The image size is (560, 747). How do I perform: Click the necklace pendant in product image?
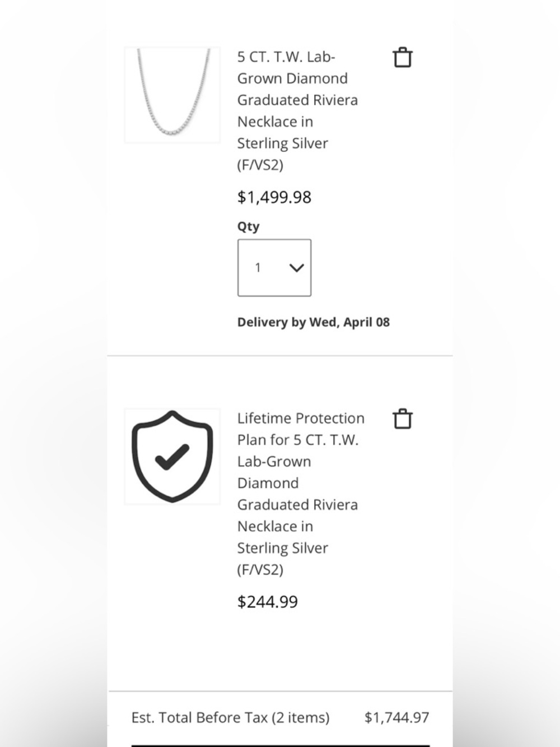pos(172,129)
